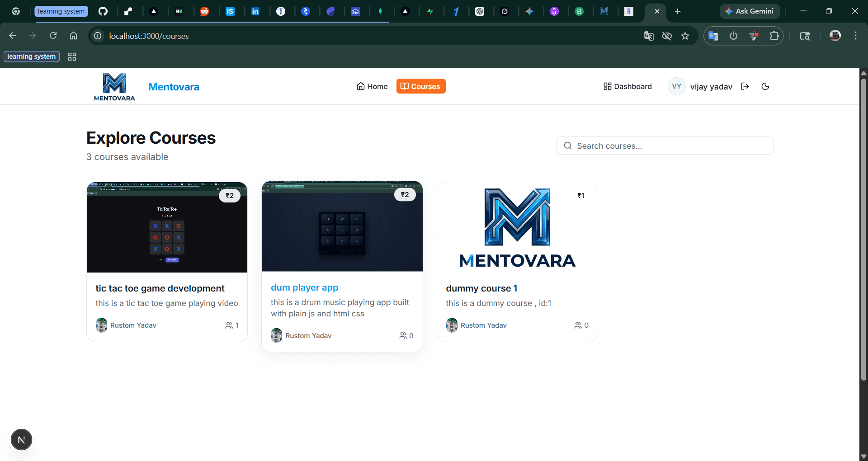The height and width of the screenshot is (461, 868).
Task: Click Rustom Yadav avatar on tic tac toe card
Action: click(x=101, y=325)
